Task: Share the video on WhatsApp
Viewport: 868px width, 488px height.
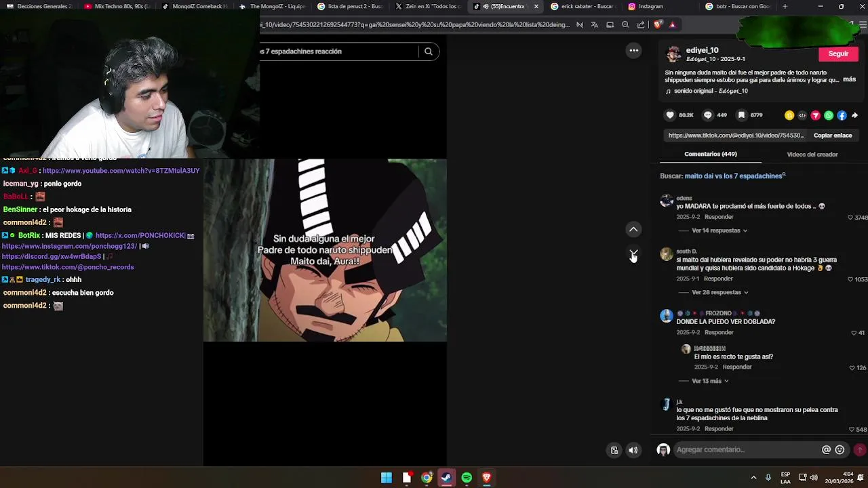Action: 829,116
